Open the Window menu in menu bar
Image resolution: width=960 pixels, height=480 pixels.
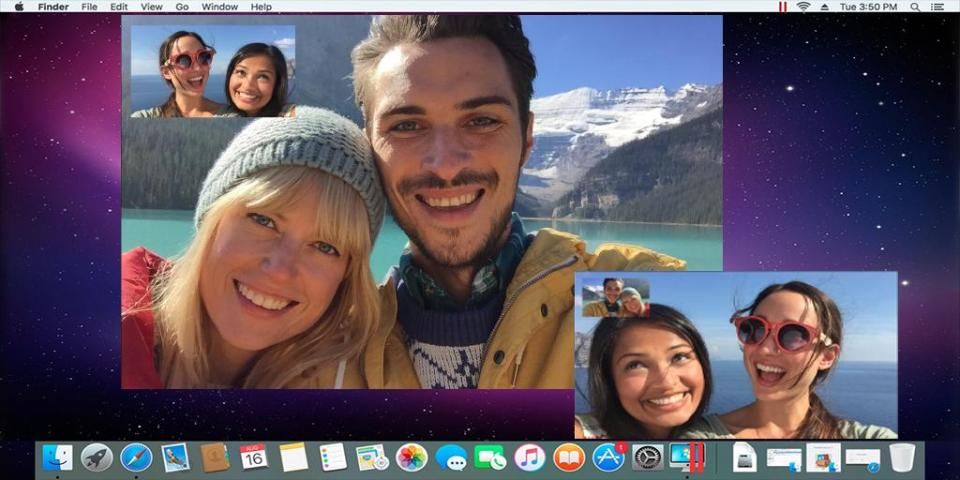point(220,7)
